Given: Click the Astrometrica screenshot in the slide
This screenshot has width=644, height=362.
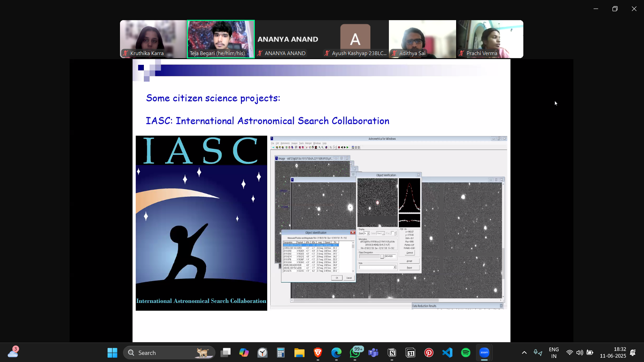Looking at the screenshot, I should pos(389,222).
